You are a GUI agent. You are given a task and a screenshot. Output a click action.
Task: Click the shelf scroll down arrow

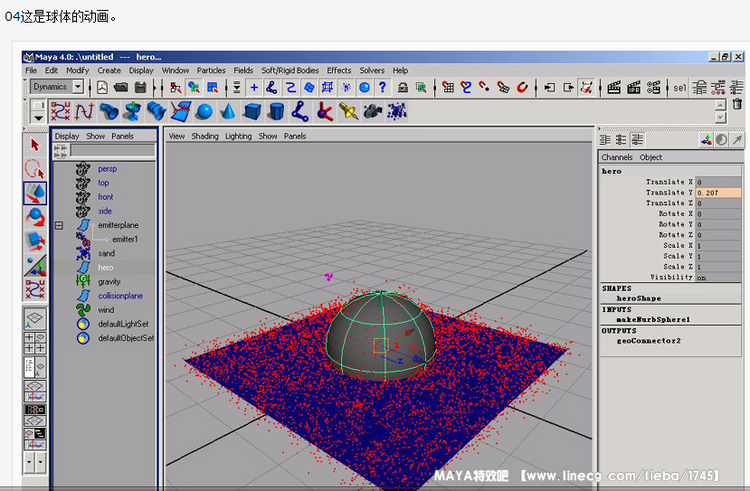[720, 117]
